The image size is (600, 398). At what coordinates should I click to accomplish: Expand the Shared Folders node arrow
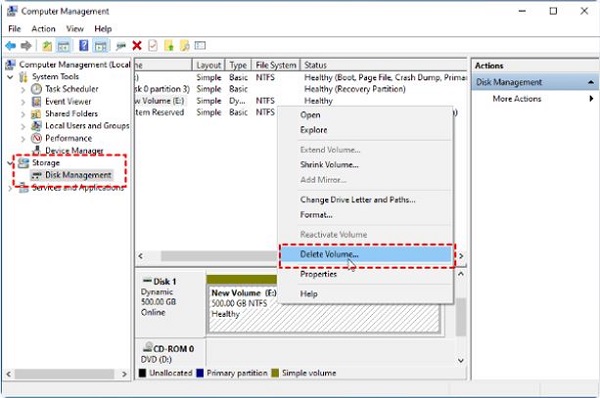(23, 114)
